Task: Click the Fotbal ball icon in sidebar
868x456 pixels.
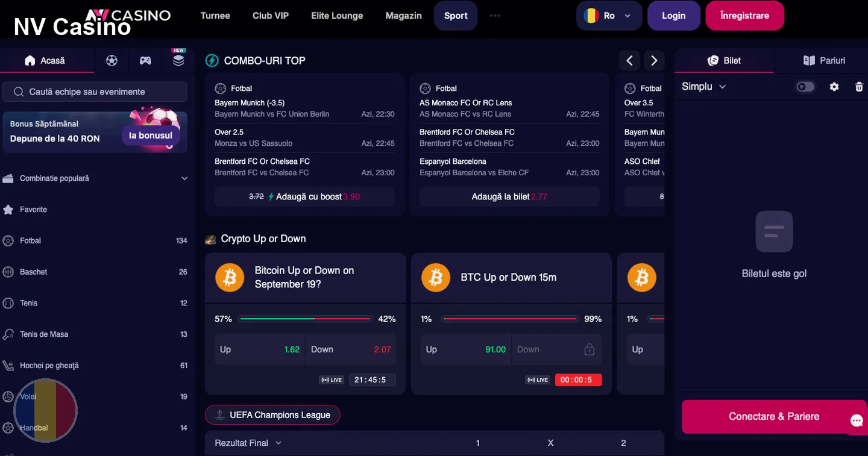Action: click(x=8, y=241)
